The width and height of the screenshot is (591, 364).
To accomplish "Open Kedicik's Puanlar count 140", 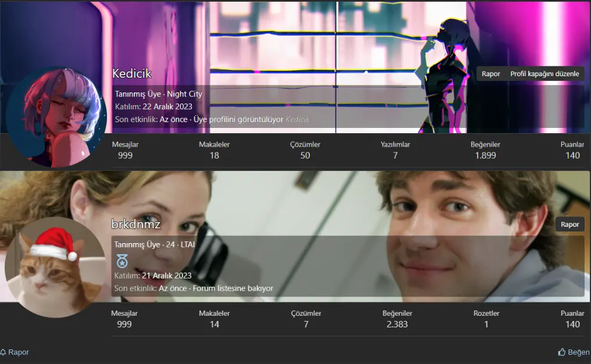I will [x=572, y=155].
